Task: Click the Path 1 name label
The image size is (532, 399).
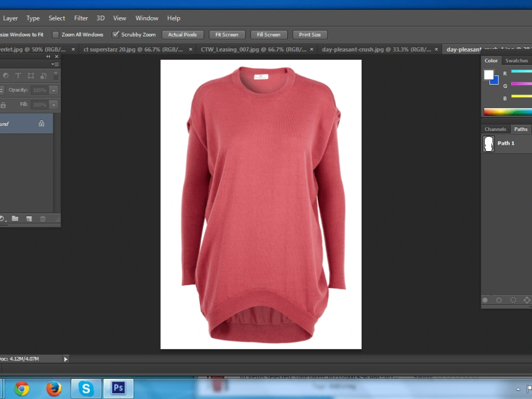Action: tap(506, 143)
